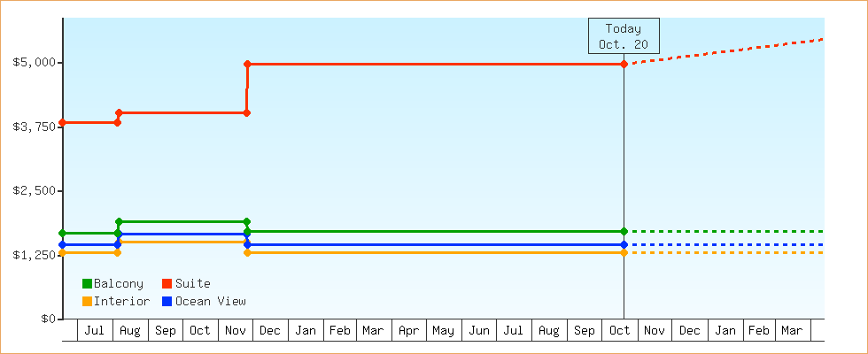Screen dimensions: 868x354
Task: Select the $2,500 y-axis label
Action: 34,191
